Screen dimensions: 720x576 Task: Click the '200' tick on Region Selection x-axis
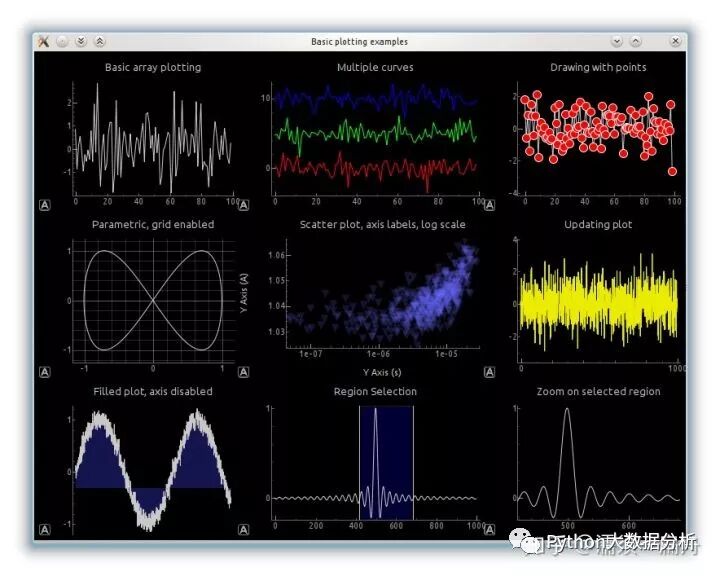[x=315, y=525]
